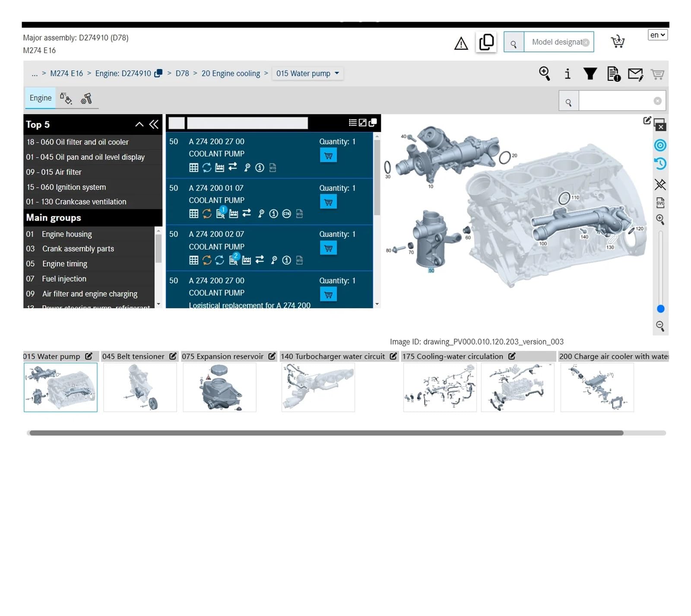
Task: Go to M274 E16 breadcrumb
Action: point(67,73)
